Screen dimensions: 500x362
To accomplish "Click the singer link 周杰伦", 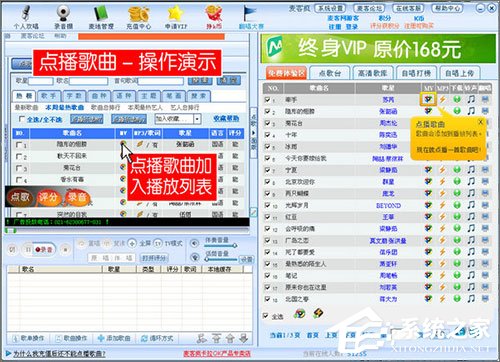I will 388,123.
